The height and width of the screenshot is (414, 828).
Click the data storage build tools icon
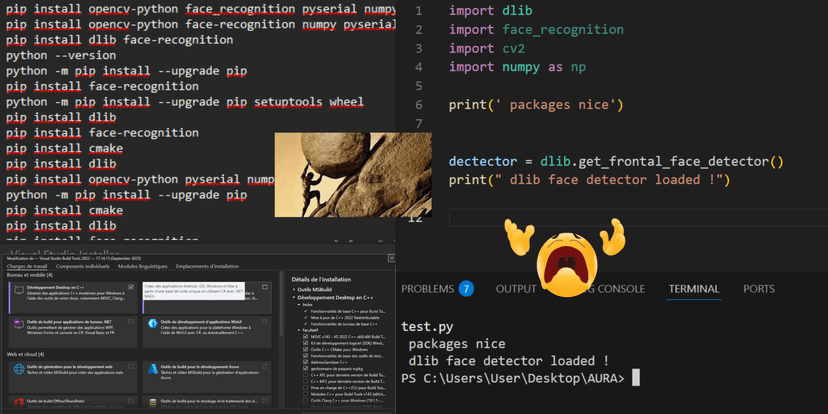pyautogui.click(x=153, y=403)
